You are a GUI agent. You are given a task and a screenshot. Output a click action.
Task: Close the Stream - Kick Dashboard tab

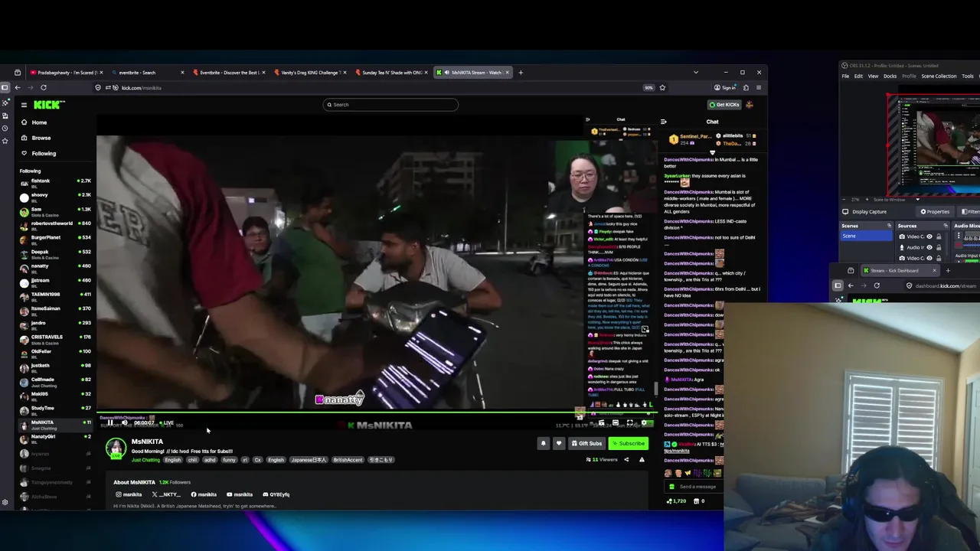point(934,270)
